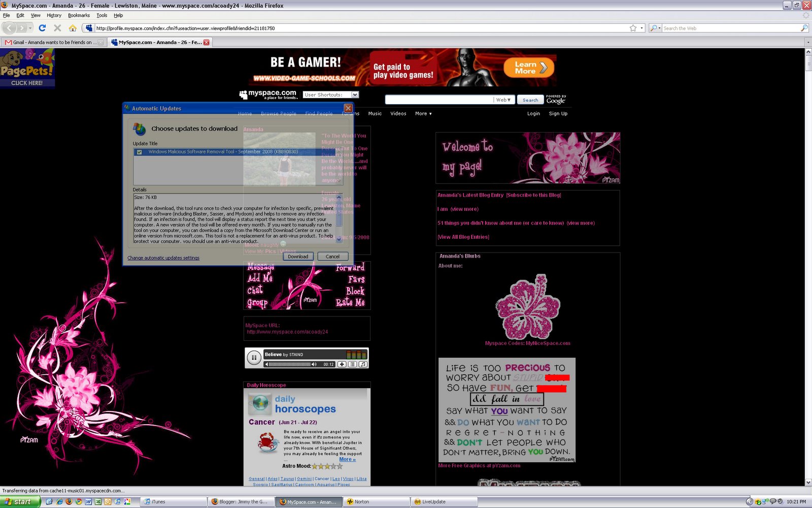
Task: Reload the page with Firefox refresh icon
Action: tap(42, 28)
